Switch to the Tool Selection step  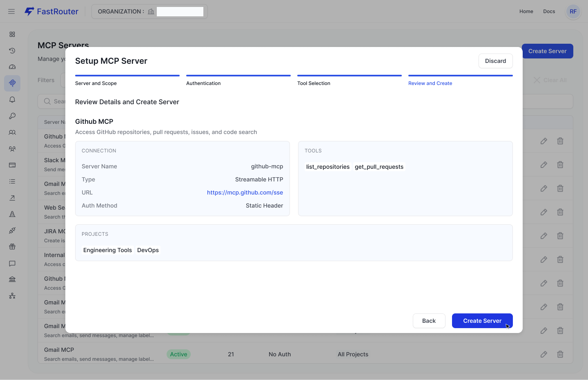coord(314,83)
